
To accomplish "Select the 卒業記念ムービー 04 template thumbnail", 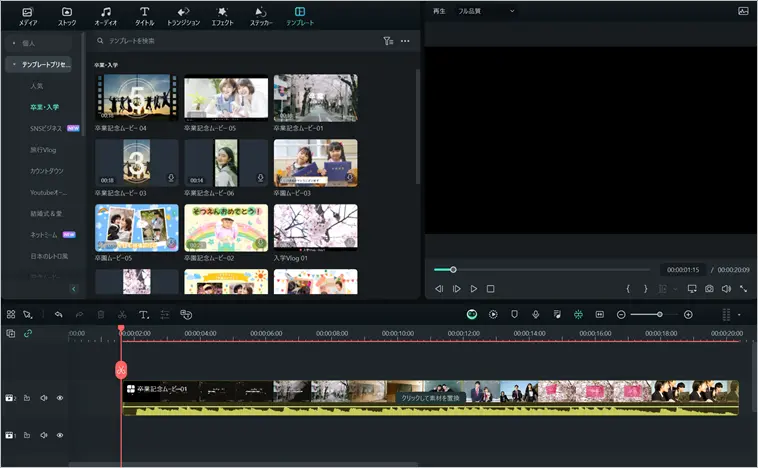I will (x=137, y=97).
